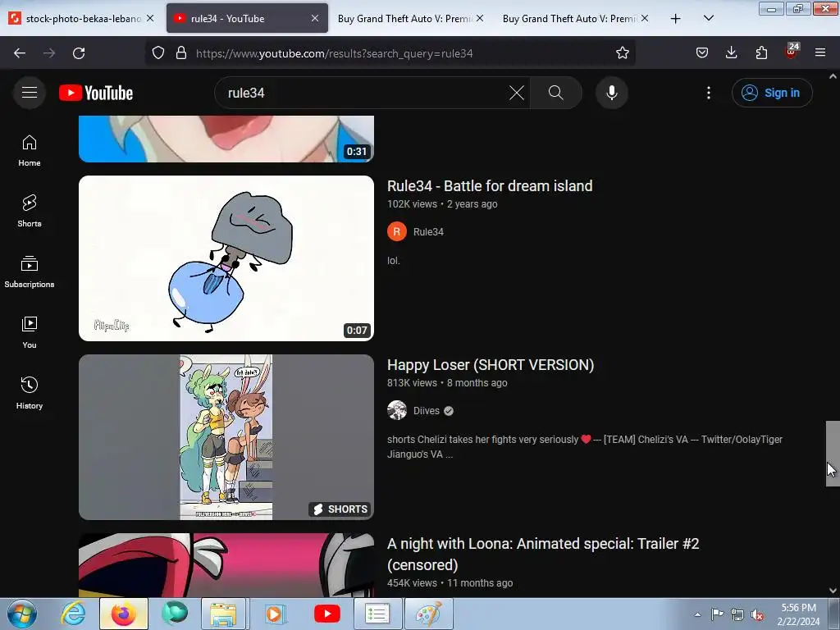
Task: Open Windows Media Player in taskbar
Action: pos(274,614)
